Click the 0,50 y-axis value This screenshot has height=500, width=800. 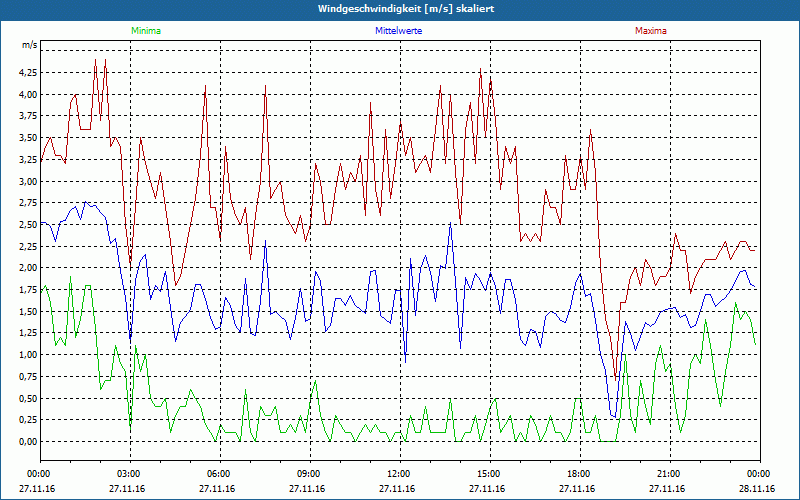click(x=29, y=398)
